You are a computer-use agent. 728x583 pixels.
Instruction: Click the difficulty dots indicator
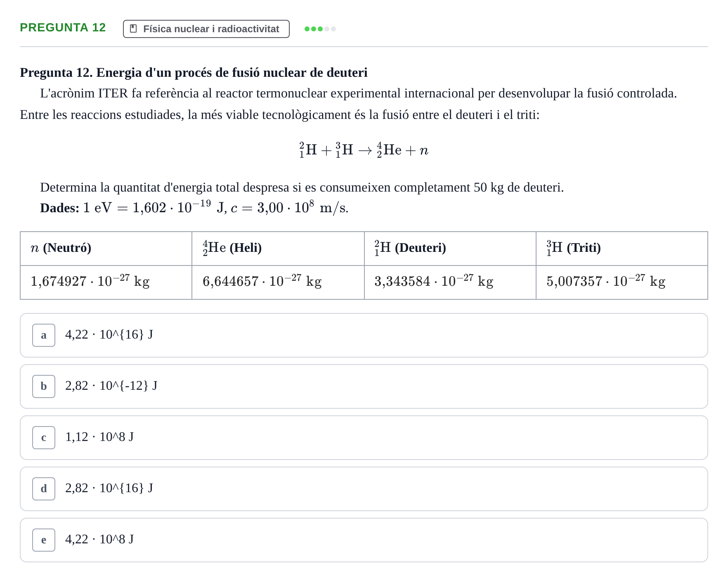coord(320,29)
